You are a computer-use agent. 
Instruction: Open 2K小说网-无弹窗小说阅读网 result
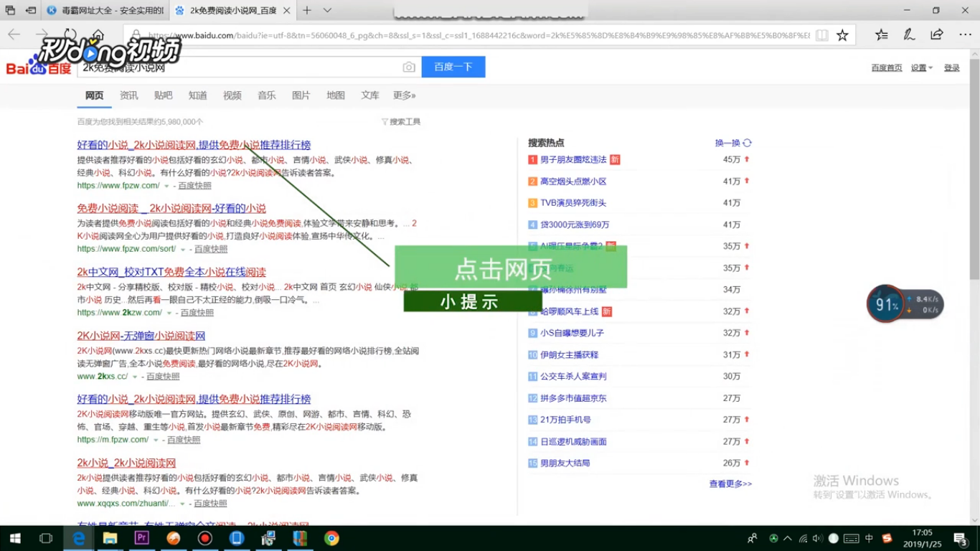pyautogui.click(x=141, y=336)
